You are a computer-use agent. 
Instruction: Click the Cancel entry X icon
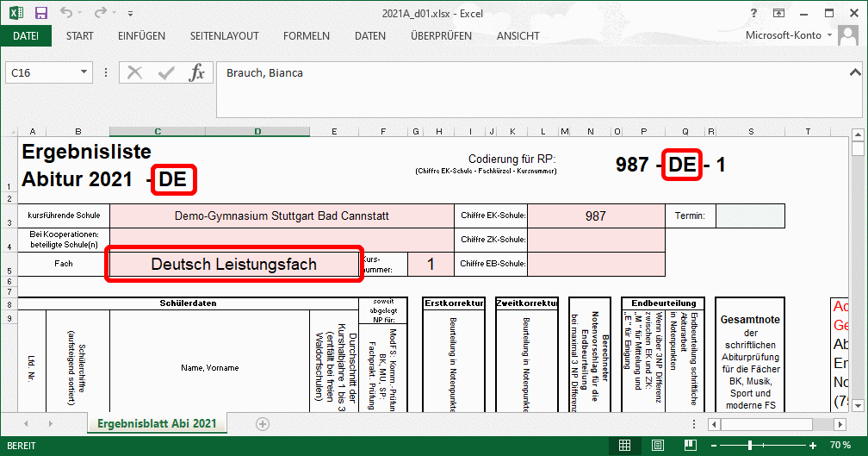point(134,73)
